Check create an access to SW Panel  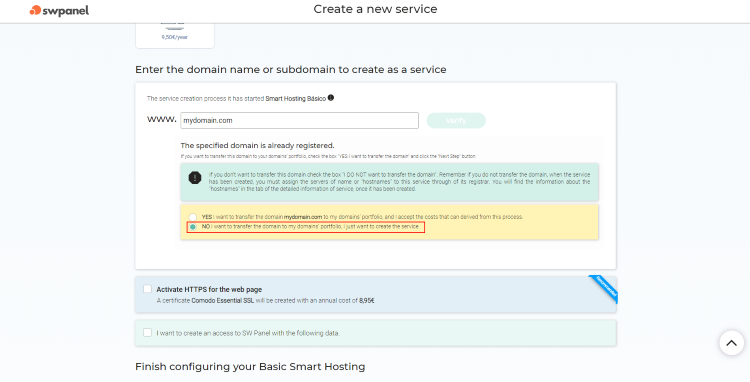click(x=147, y=332)
